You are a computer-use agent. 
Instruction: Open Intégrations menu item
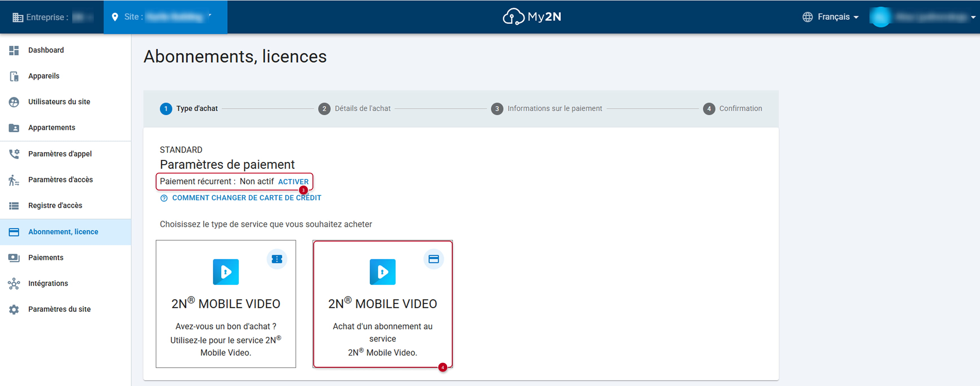pyautogui.click(x=65, y=284)
